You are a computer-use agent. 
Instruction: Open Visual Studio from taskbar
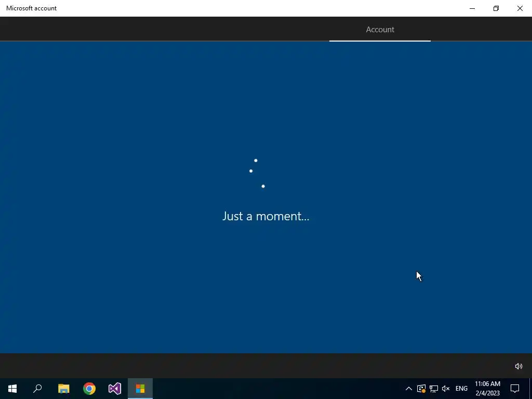coord(115,389)
